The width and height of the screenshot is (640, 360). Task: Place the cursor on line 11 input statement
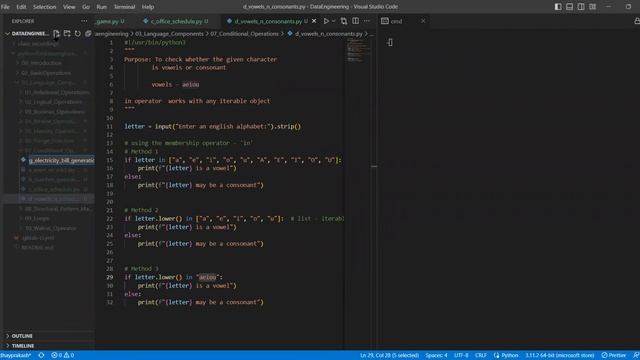pyautogui.click(x=212, y=127)
